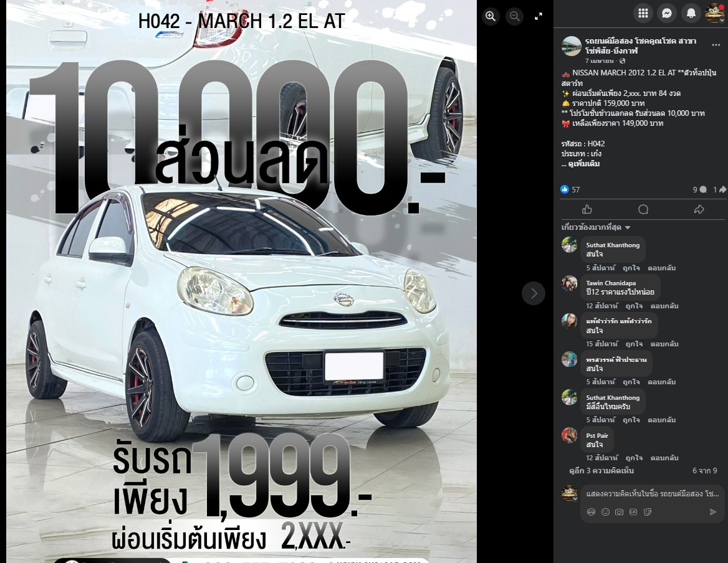Send the comment
Screen dimensions: 728x563
click(712, 512)
